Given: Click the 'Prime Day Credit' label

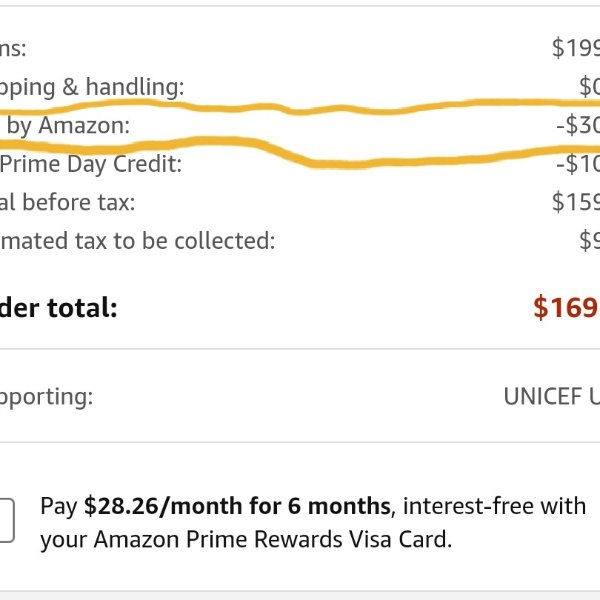Looking at the screenshot, I should [x=91, y=165].
